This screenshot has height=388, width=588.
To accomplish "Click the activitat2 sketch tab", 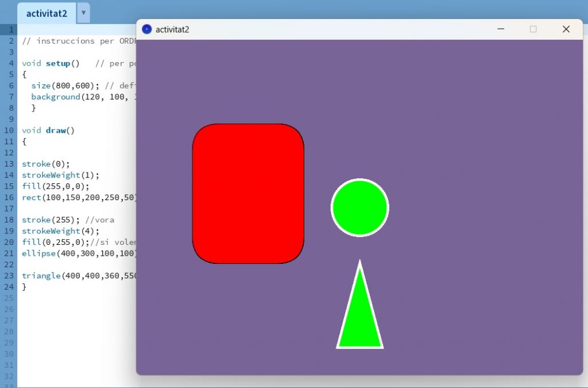I will pos(47,13).
